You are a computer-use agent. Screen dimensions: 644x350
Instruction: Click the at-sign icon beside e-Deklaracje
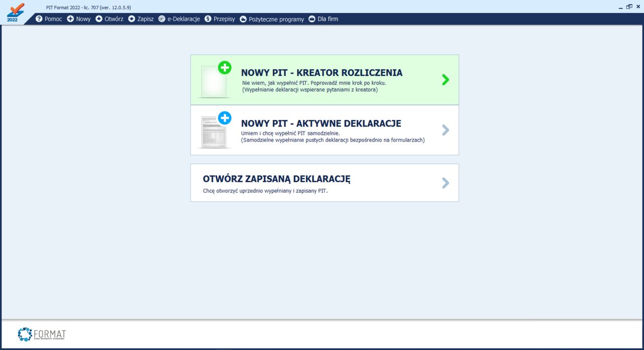[162, 19]
